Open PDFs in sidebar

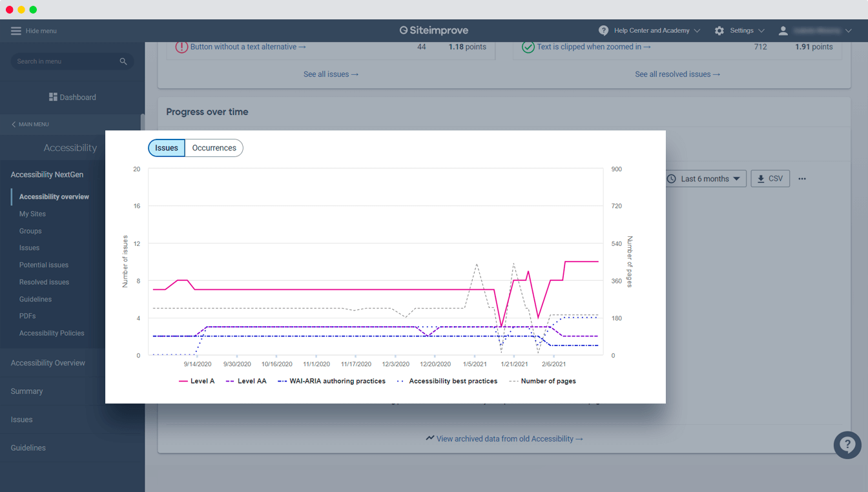tap(27, 316)
